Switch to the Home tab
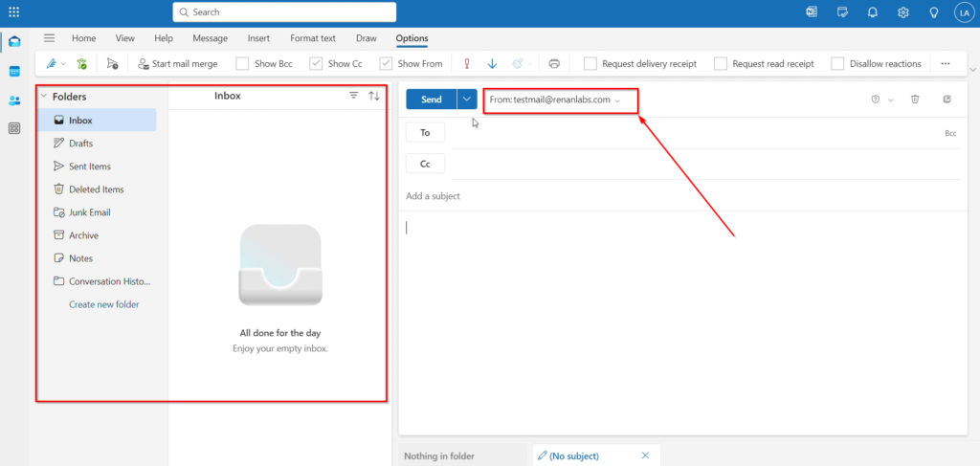Viewport: 980px width, 466px height. [84, 38]
